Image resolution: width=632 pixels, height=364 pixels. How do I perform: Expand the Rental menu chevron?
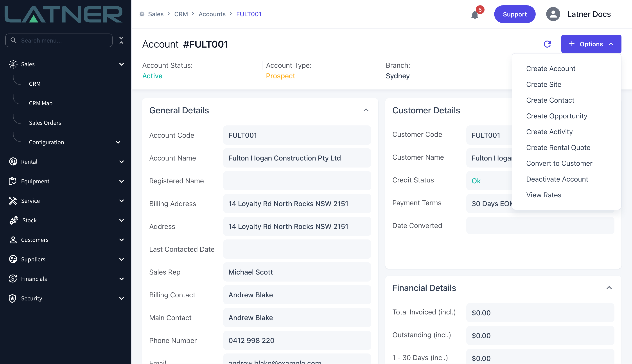click(x=122, y=162)
